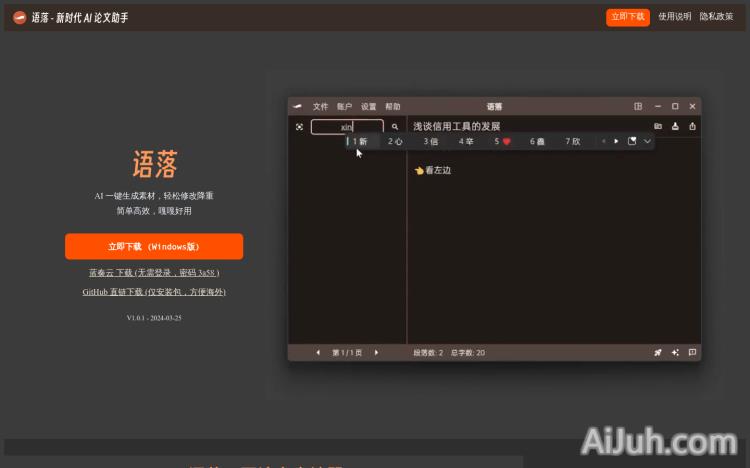Image resolution: width=750 pixels, height=468 pixels.
Task: Click the feedback message icon in the status bar
Action: (x=692, y=353)
